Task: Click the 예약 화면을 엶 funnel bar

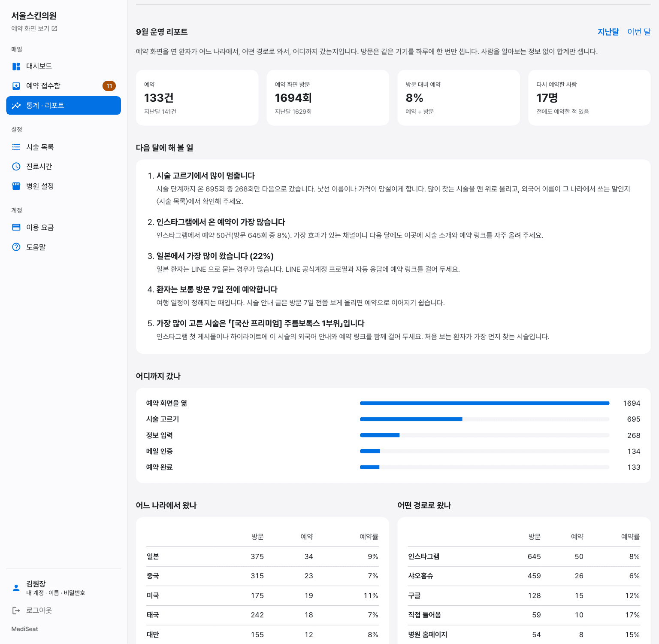Action: pyautogui.click(x=485, y=403)
